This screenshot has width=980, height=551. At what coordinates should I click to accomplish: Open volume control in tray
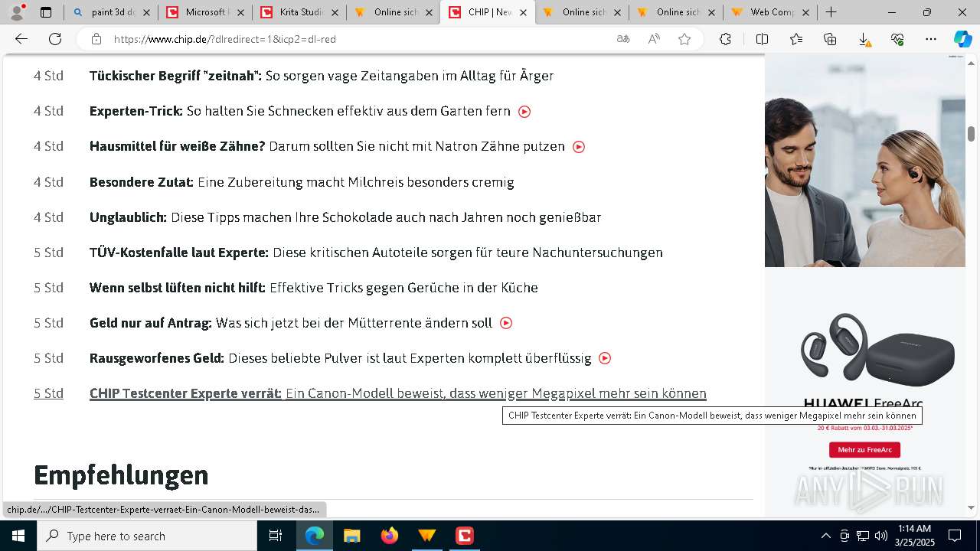[881, 536]
